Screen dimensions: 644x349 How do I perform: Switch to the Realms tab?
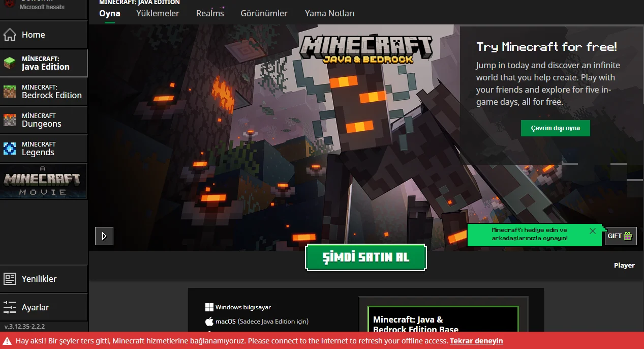pyautogui.click(x=210, y=13)
